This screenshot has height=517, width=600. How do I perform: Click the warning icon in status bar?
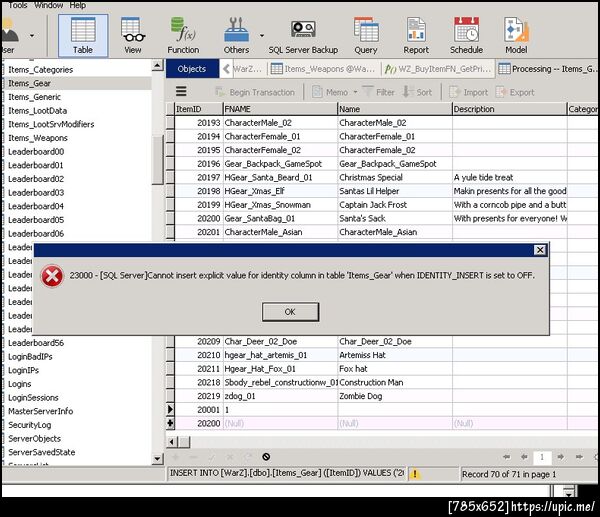[x=415, y=474]
